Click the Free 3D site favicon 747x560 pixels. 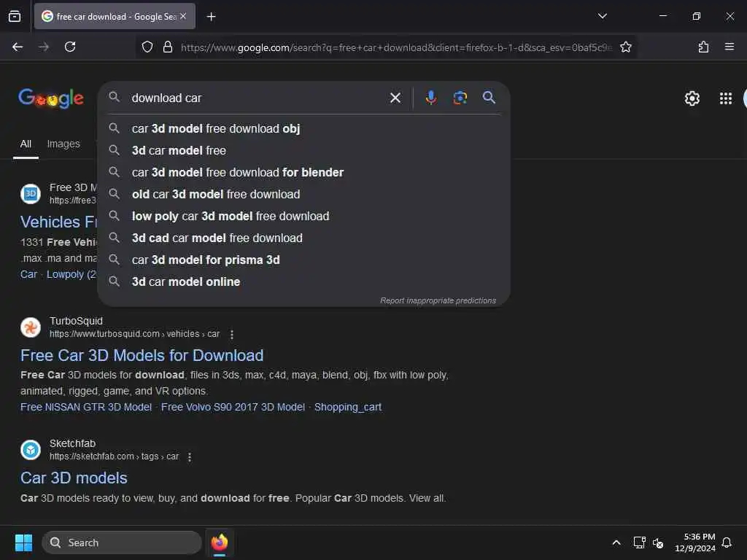(x=31, y=194)
